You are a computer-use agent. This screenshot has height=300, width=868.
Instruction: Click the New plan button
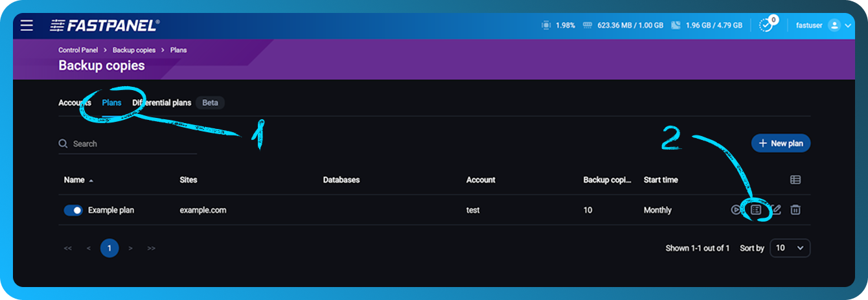[781, 143]
